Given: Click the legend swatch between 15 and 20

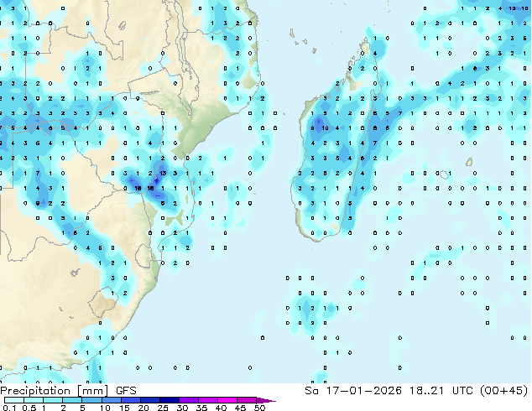Looking at the screenshot, I should point(131,400).
